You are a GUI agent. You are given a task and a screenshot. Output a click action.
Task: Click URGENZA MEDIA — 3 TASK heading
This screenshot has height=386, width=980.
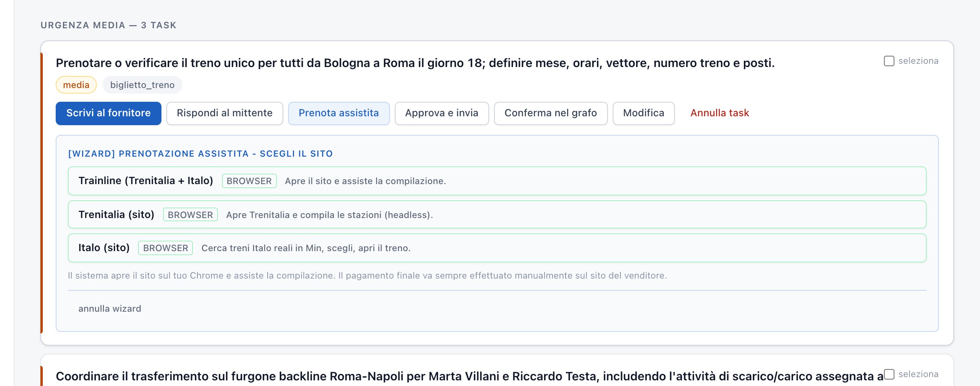(109, 25)
